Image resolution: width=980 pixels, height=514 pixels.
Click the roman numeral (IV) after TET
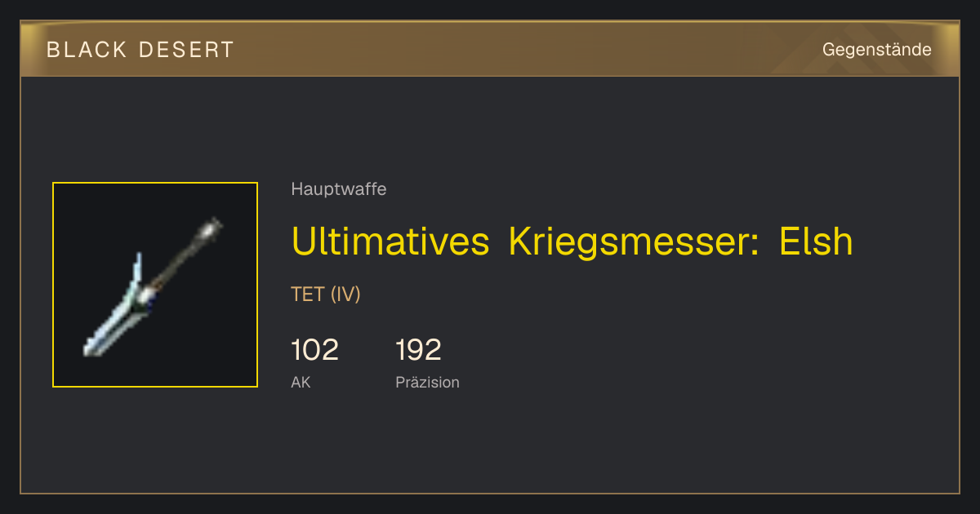pos(345,295)
